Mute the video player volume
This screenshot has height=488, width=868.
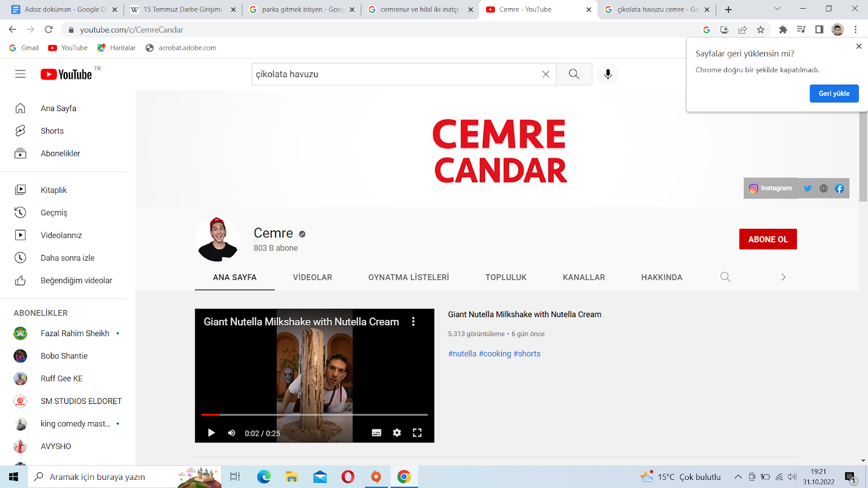232,433
